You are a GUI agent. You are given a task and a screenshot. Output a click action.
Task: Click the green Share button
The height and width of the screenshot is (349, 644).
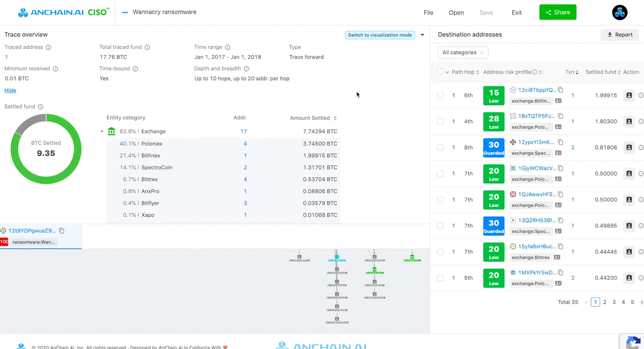pos(558,12)
